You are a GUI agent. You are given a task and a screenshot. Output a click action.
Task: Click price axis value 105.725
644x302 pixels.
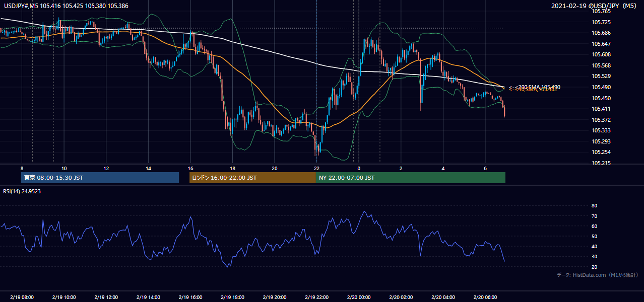(x=602, y=22)
